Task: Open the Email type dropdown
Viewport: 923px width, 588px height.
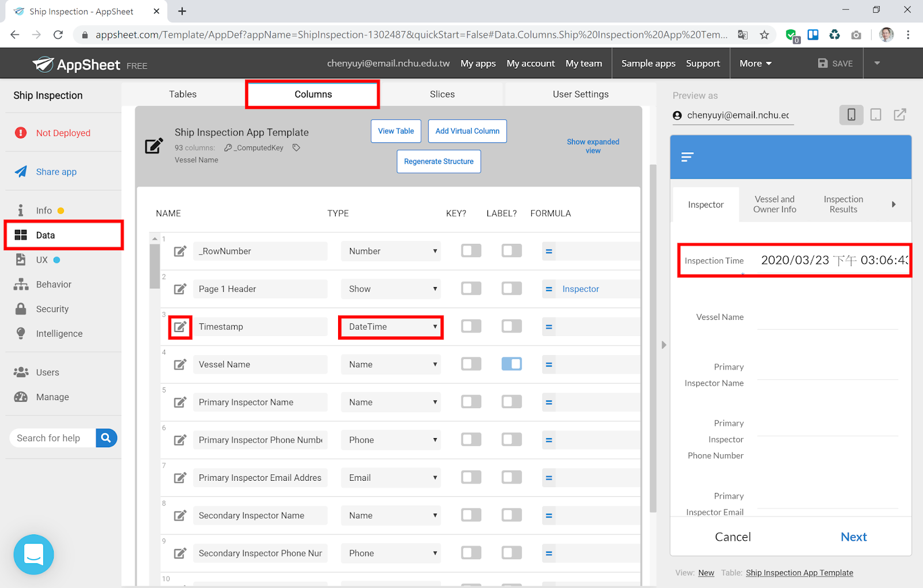Action: point(391,478)
